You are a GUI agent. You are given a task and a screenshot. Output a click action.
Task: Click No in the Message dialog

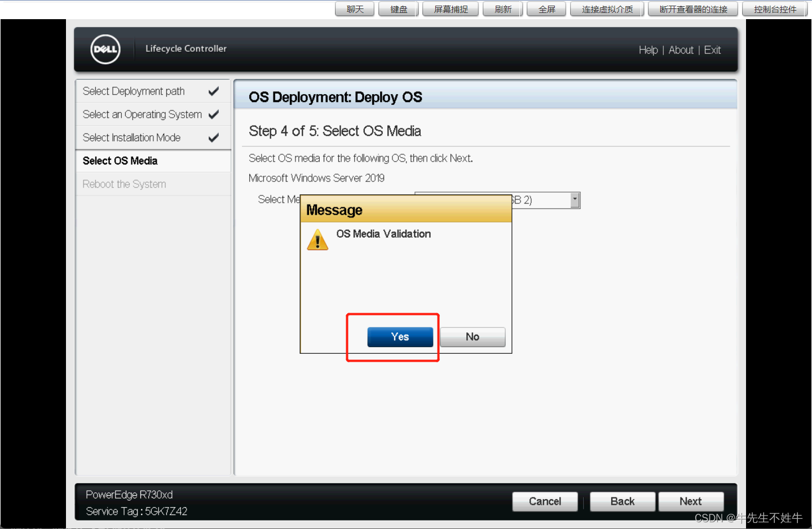pos(473,337)
